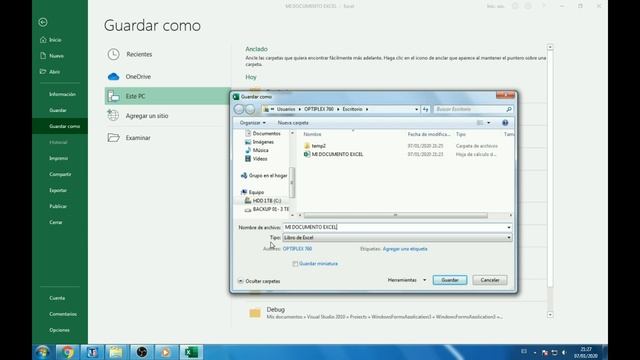Click the blue help icon
The image size is (640, 360).
click(505, 123)
